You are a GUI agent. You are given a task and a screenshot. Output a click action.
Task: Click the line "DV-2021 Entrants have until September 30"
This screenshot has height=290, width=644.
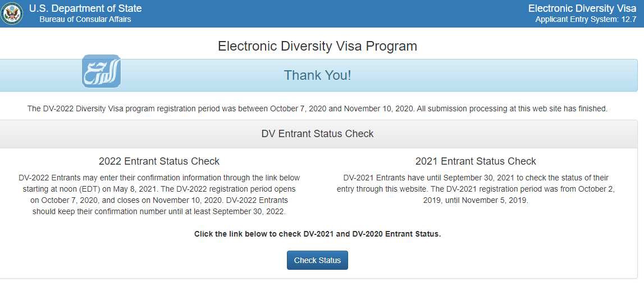[x=476, y=178]
